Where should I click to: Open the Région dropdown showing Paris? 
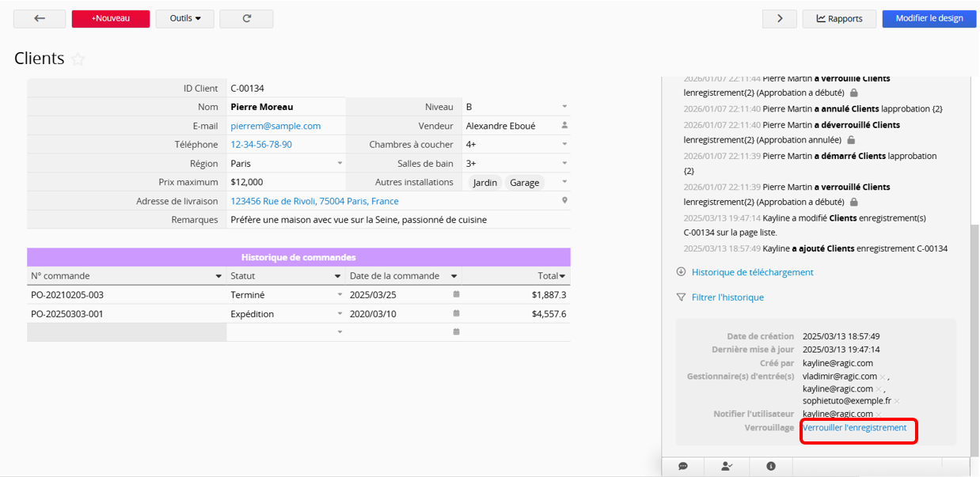340,164
